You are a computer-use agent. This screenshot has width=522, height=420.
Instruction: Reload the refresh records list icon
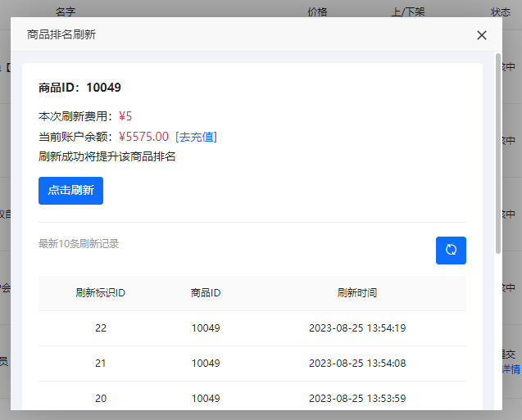pos(451,251)
